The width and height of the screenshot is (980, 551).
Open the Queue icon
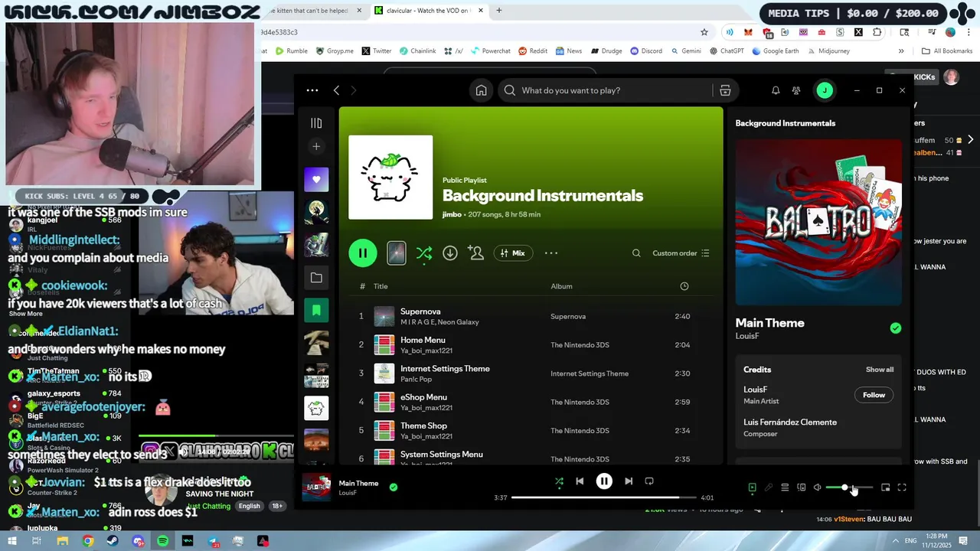(785, 487)
